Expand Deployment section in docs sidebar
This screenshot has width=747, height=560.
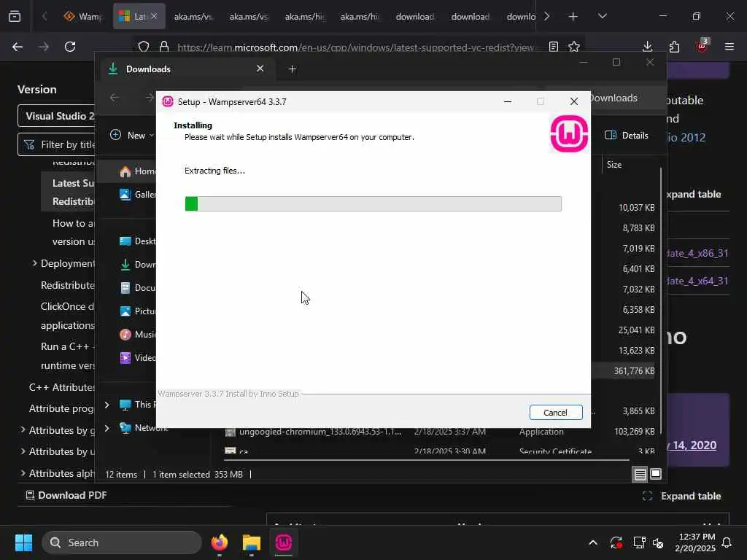point(34,262)
